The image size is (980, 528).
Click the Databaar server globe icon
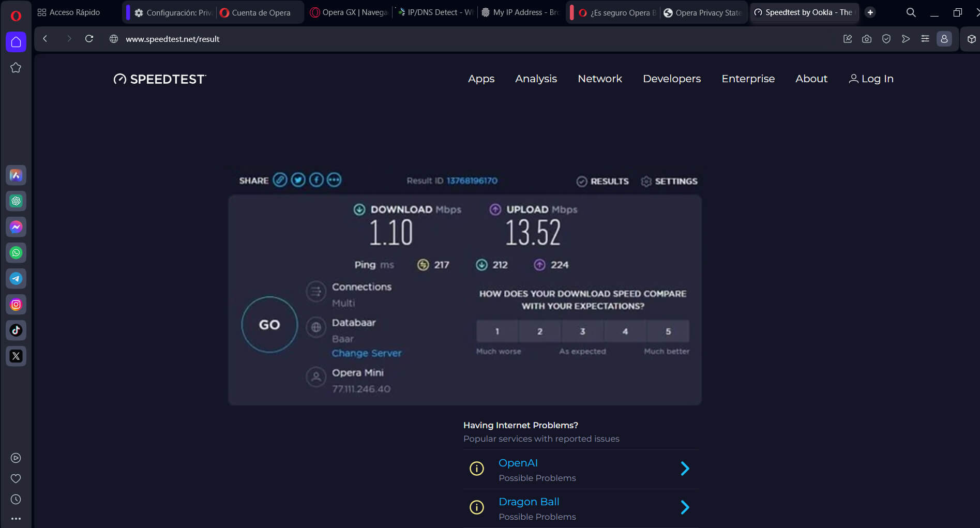coord(316,327)
